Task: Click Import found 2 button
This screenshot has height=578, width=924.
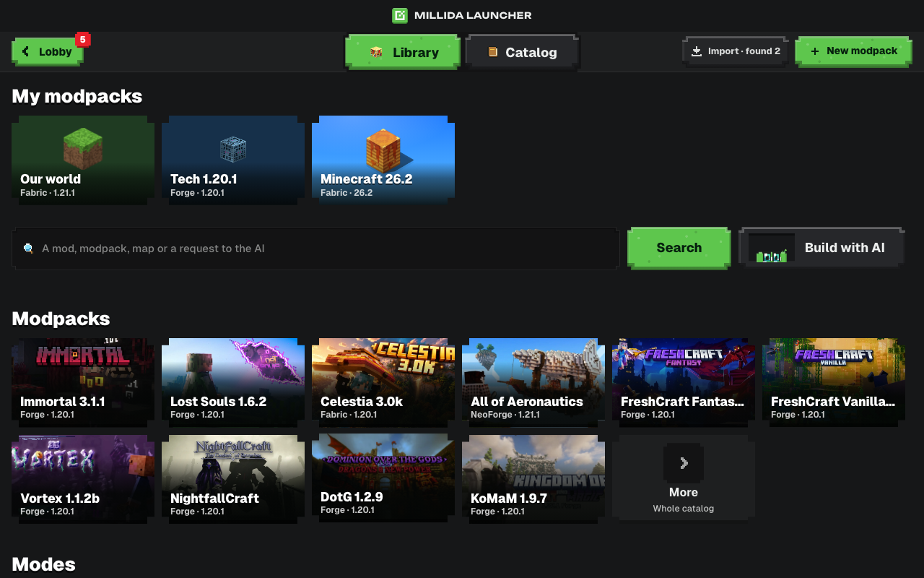Action: coord(735,51)
